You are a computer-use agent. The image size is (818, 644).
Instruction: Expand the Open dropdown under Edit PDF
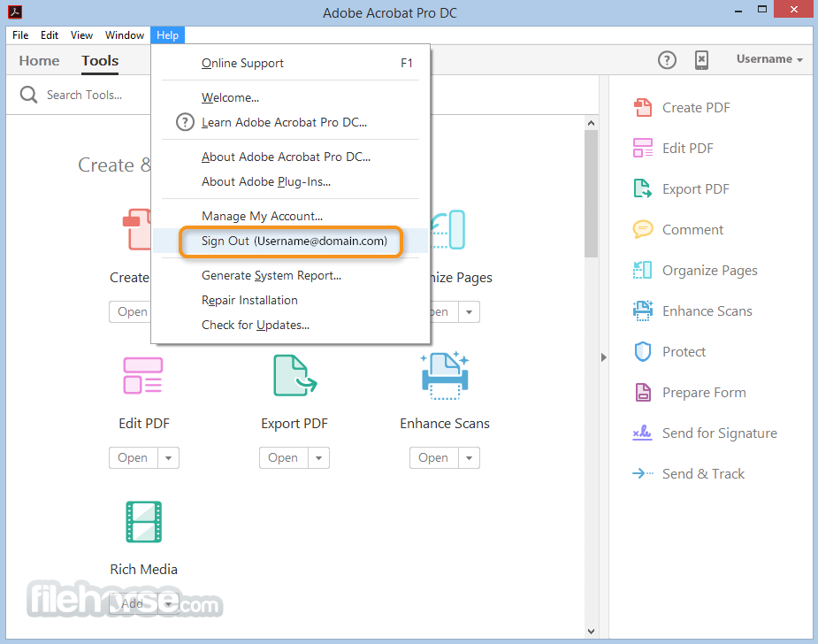pos(166,457)
